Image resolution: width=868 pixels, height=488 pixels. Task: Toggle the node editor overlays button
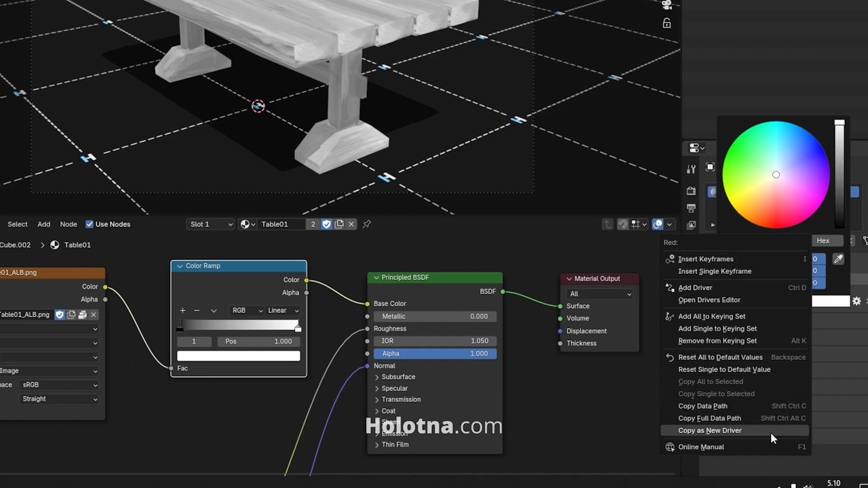pyautogui.click(x=657, y=224)
